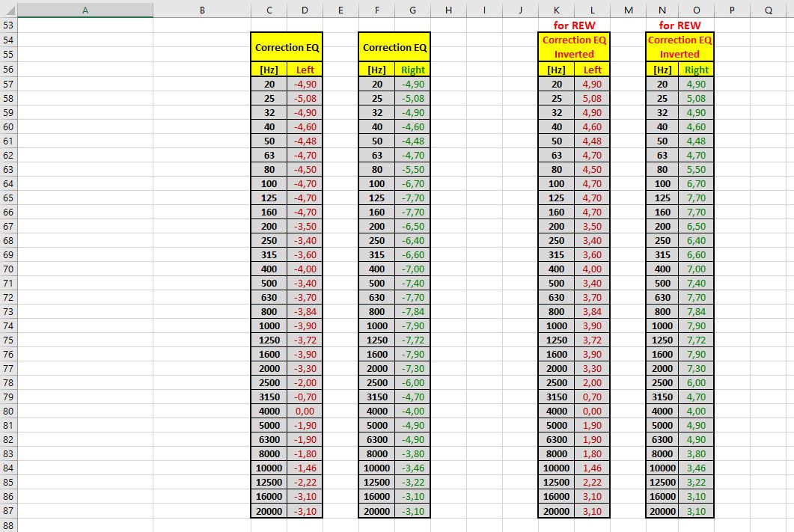The width and height of the screenshot is (794, 532).
Task: Select the '[Hz]' header in column N
Action: [x=662, y=70]
